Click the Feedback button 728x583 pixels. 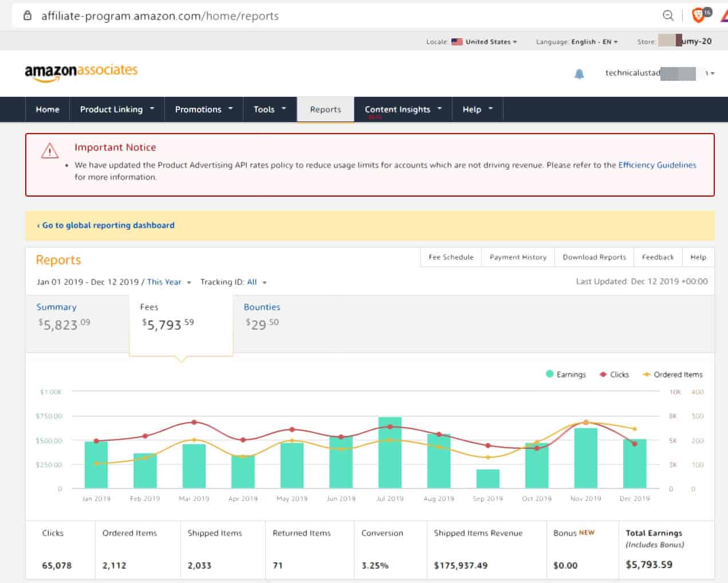pos(658,257)
